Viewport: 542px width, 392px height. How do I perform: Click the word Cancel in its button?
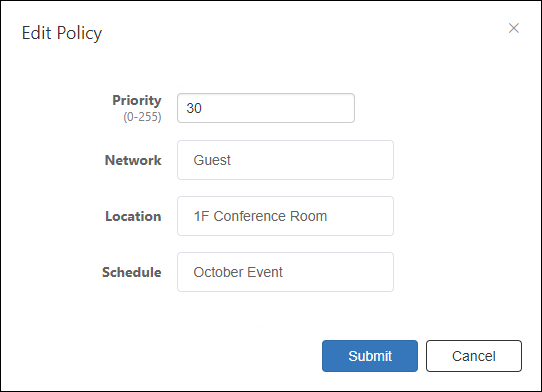(x=474, y=356)
